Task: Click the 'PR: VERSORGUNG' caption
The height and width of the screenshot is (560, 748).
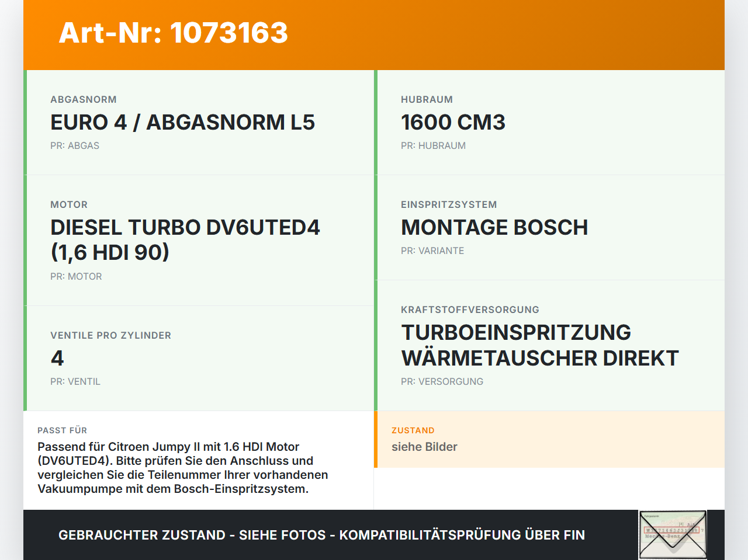Action: click(x=442, y=382)
